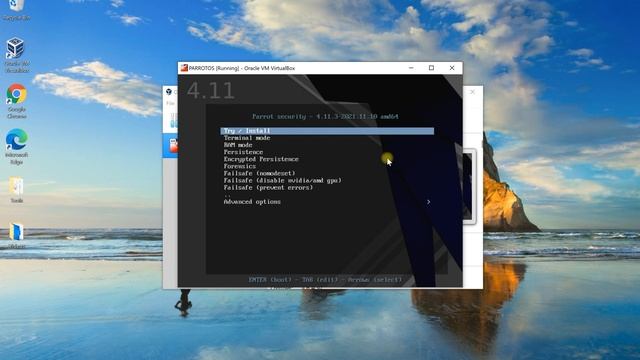Select the Try / Install boot entry
Screen dimensions: 640x360
pyautogui.click(x=327, y=131)
